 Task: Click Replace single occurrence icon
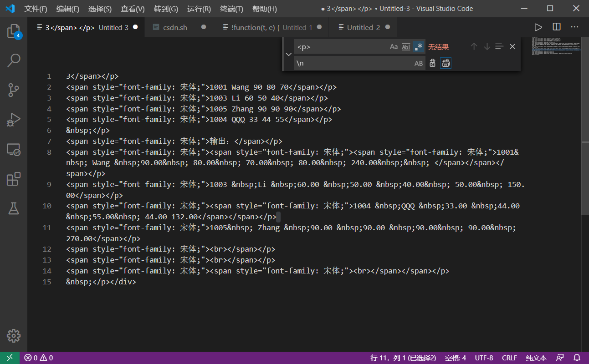[432, 63]
